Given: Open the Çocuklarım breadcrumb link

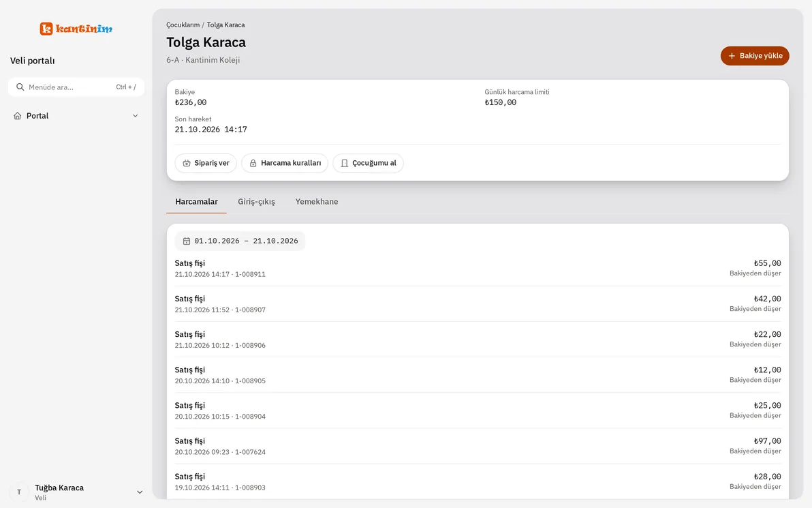Looking at the screenshot, I should [183, 25].
